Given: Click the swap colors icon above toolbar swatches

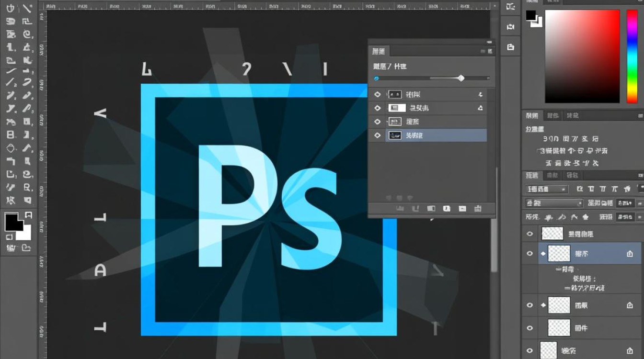Looking at the screenshot, I should coord(28,214).
